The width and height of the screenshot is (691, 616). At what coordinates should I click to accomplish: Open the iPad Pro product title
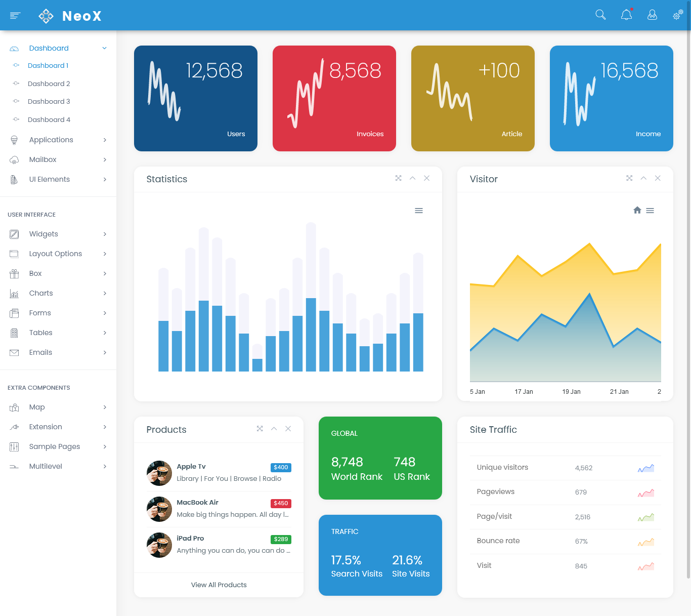click(190, 539)
